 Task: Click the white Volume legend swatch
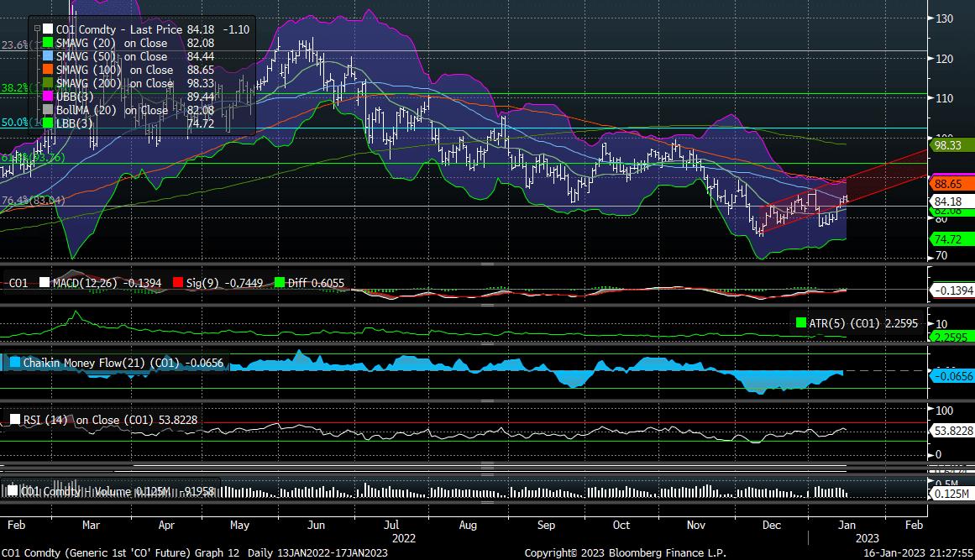click(x=13, y=491)
